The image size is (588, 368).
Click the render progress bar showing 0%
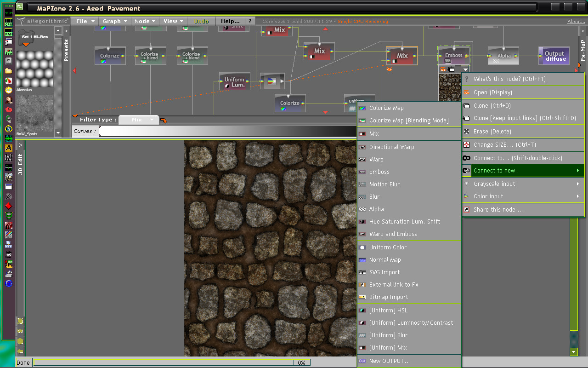(x=172, y=362)
